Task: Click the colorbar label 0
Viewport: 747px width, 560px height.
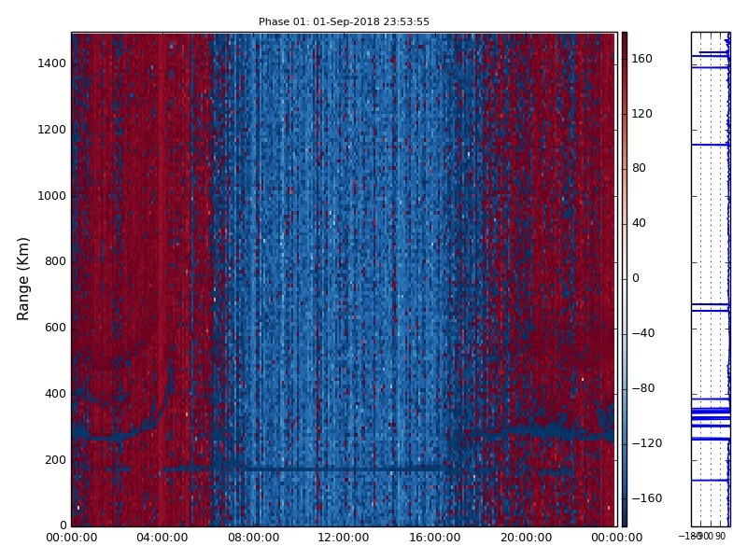Action: (635, 278)
